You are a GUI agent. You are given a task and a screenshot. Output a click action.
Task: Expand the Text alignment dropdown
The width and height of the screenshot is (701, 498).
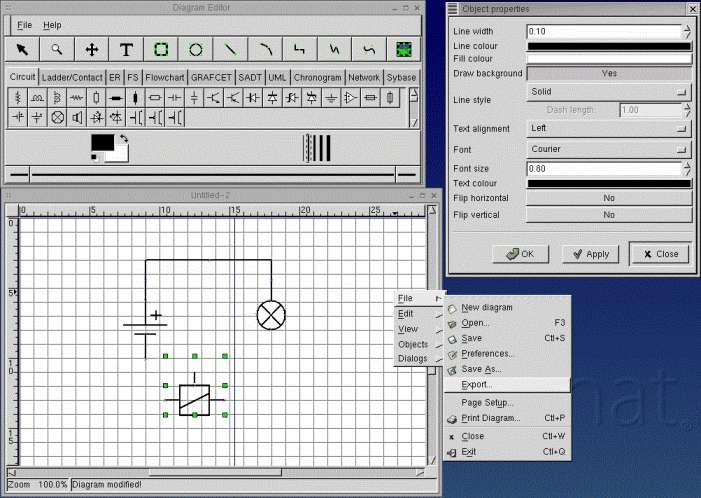coord(608,128)
